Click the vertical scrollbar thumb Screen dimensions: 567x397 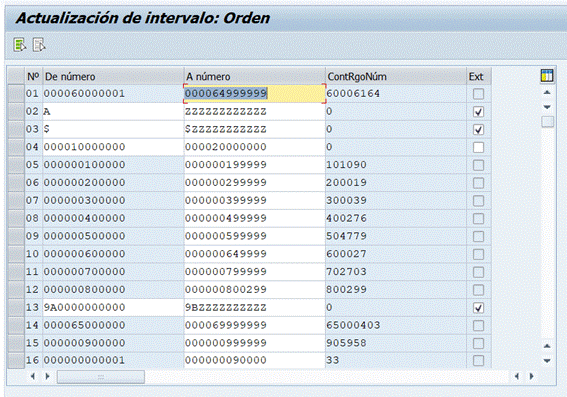pos(547,122)
